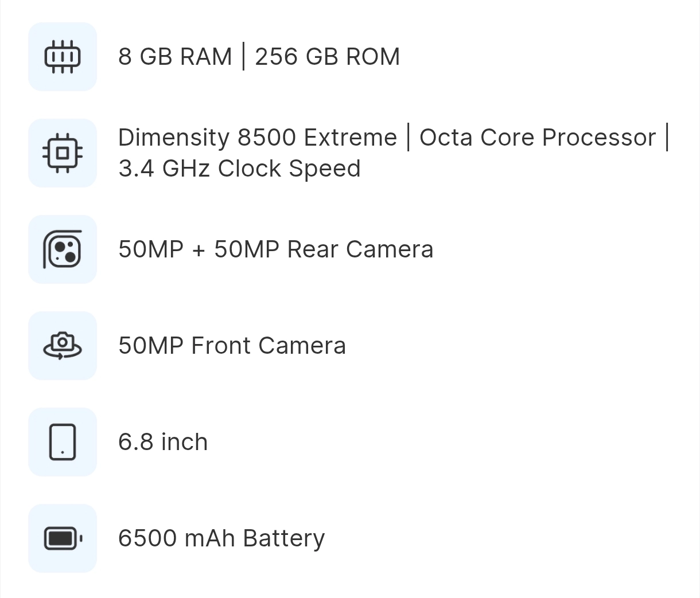700x598 pixels.
Task: Click the '256 GB ROM' label
Action: [x=328, y=57]
